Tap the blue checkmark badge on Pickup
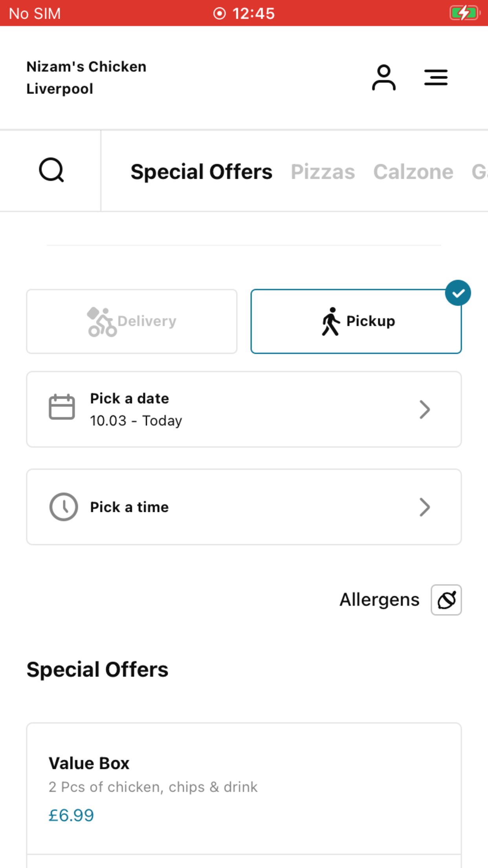488x868 pixels. pyautogui.click(x=458, y=293)
